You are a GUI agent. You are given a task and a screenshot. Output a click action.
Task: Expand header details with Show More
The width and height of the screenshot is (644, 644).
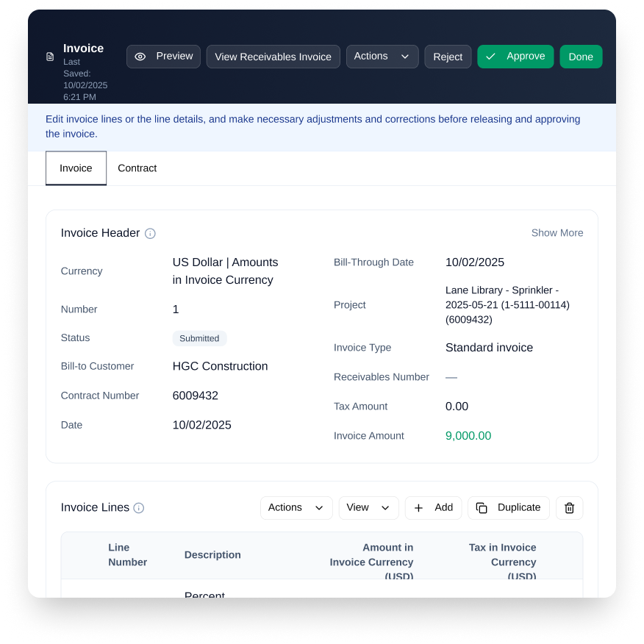[x=557, y=233]
